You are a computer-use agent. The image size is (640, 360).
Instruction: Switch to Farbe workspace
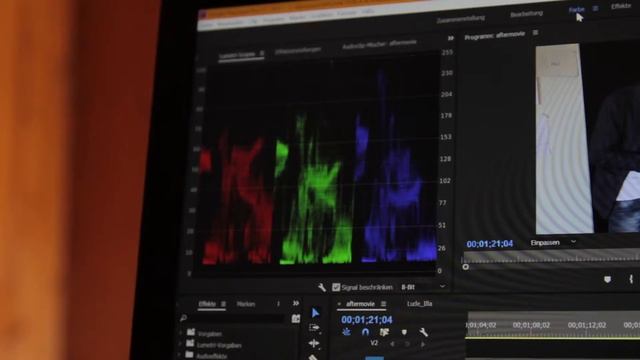point(576,9)
